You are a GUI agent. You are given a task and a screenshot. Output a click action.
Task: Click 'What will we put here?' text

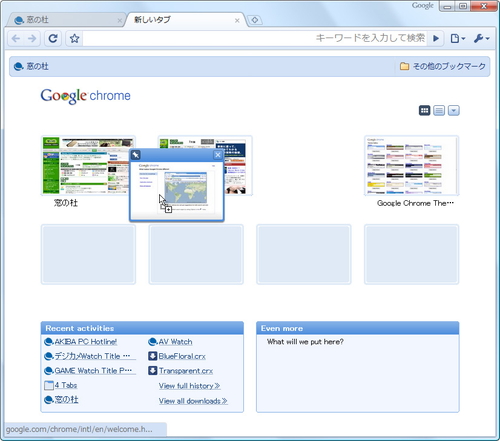tap(305, 342)
